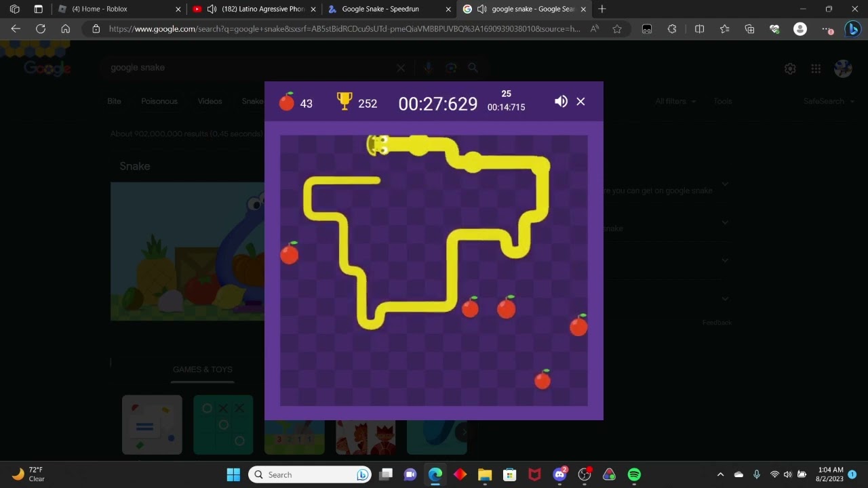This screenshot has width=868, height=488.
Task: Open the All filters dropdown
Action: coord(675,101)
